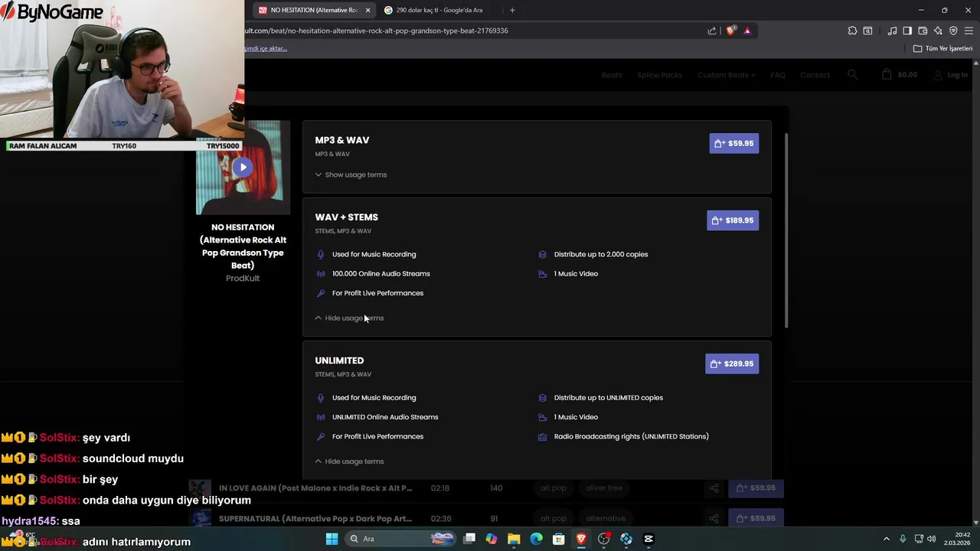Click the license panel scrollbar

pos(786,230)
